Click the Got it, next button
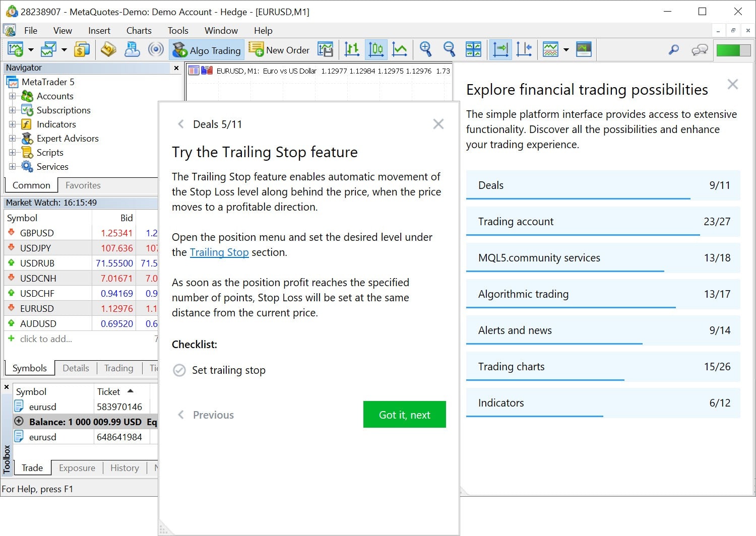Screen dimensions: 756x536 404,415
